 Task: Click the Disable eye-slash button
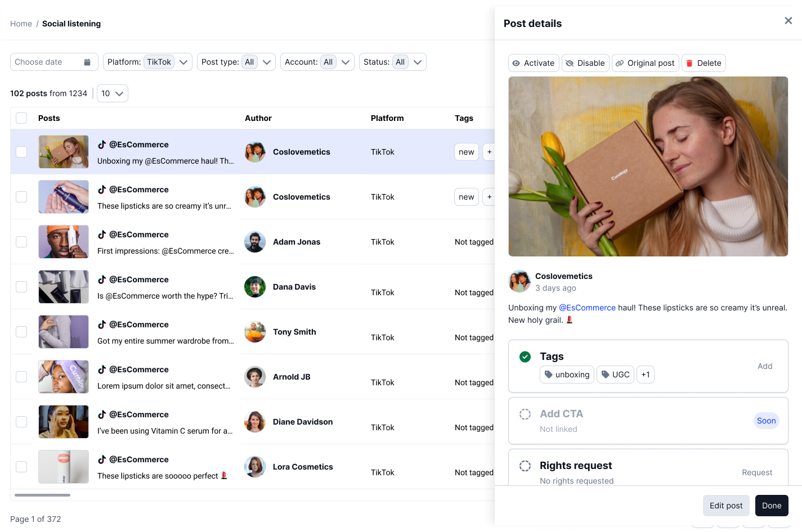coord(585,63)
